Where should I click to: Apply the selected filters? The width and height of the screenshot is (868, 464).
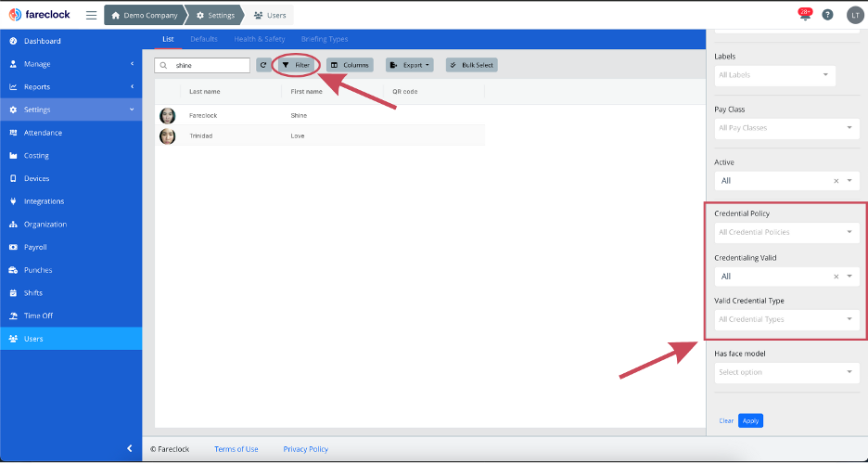coord(750,421)
